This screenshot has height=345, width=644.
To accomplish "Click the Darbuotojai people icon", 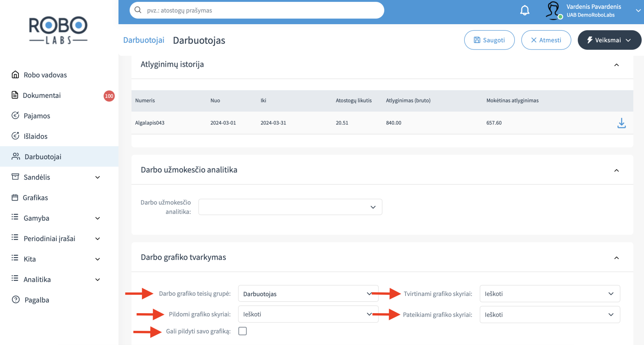I will click(x=16, y=156).
